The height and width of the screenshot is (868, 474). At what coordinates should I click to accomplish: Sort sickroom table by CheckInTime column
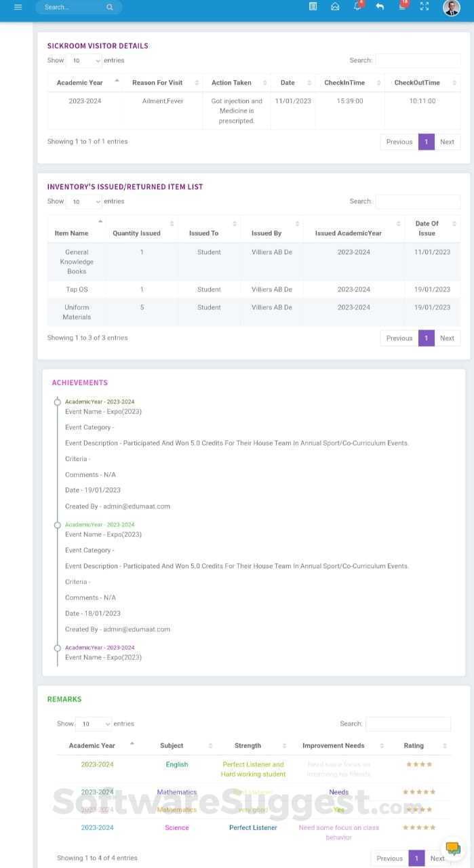click(x=349, y=83)
